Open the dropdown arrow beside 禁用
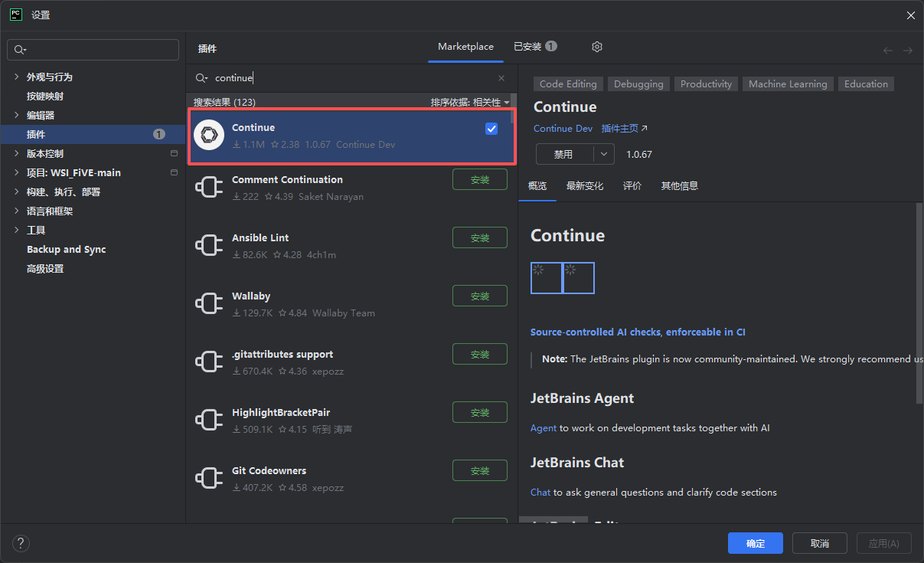This screenshot has width=924, height=563. (604, 154)
